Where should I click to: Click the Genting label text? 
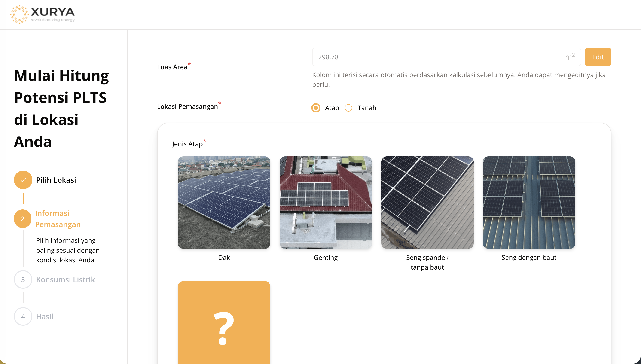point(325,257)
